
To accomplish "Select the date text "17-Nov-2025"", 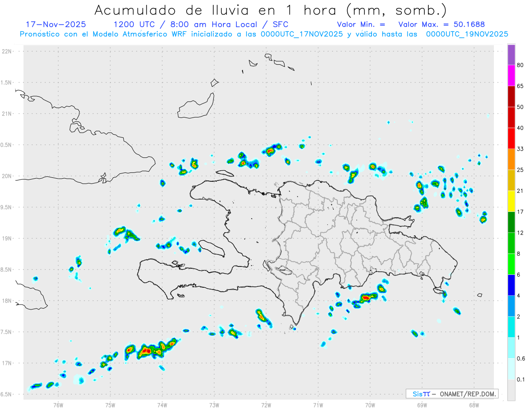I will pyautogui.click(x=56, y=24).
